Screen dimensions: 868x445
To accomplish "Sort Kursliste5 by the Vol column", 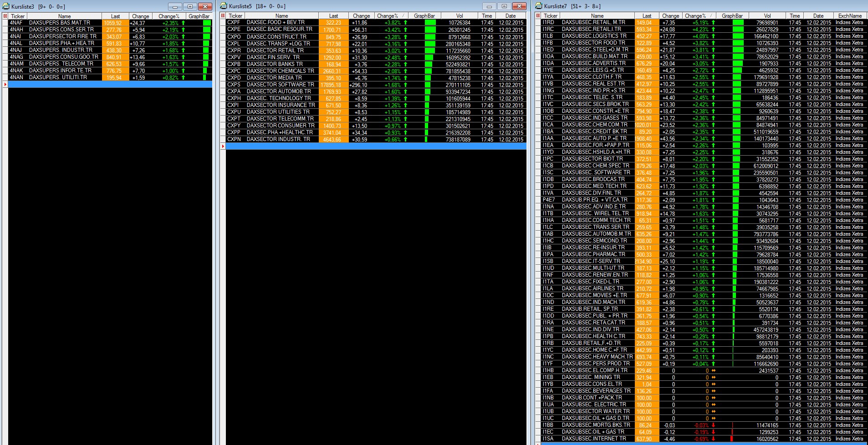I will coord(460,16).
